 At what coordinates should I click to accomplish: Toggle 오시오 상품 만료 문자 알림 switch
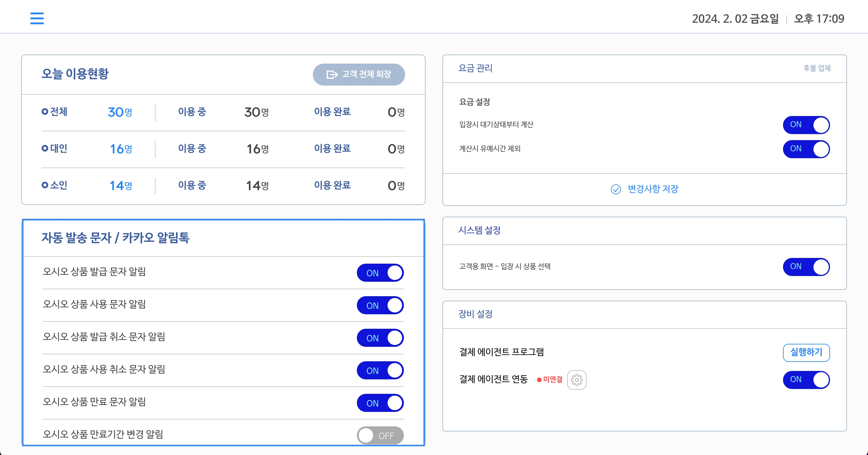coord(380,403)
